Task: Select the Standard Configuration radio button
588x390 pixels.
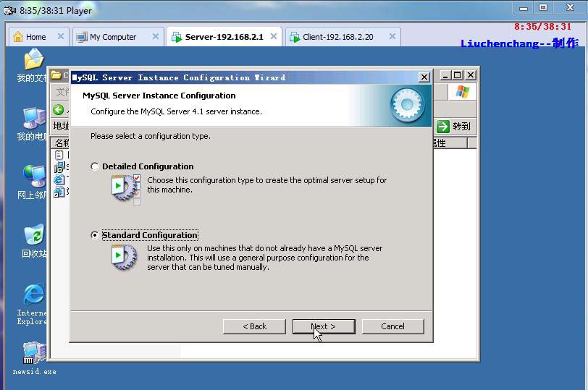Action: pos(94,235)
